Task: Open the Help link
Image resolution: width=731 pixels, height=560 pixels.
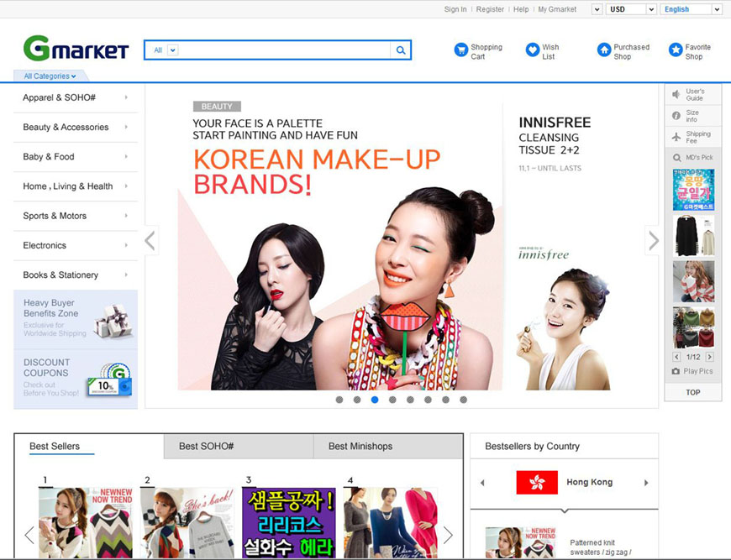Action: point(521,9)
